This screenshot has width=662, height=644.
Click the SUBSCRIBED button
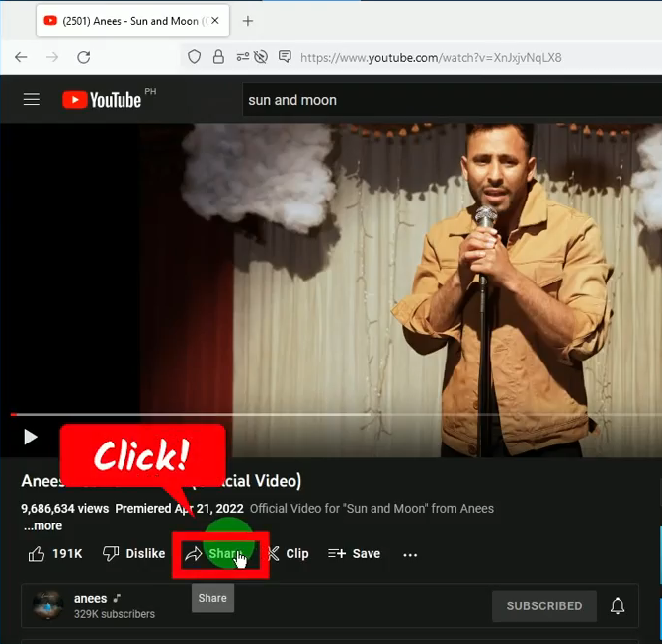pos(544,606)
